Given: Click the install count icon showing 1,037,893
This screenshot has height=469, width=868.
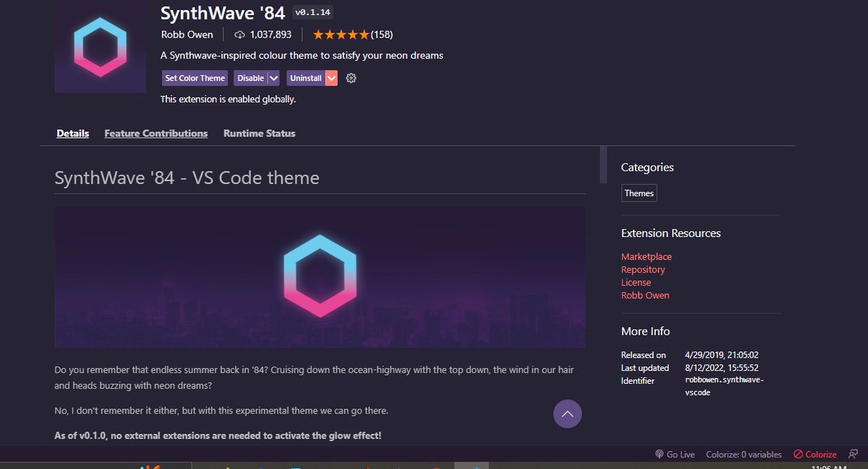Looking at the screenshot, I should point(239,34).
